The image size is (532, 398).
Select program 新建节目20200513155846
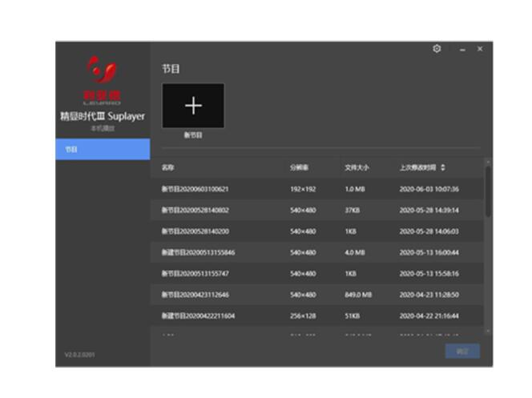pos(198,252)
